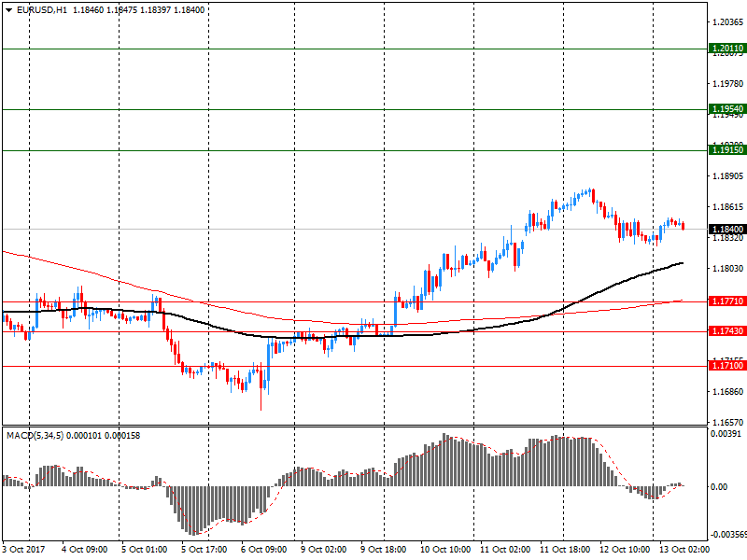The width and height of the screenshot is (747, 560).
Task: Click the 1.17100 red level label
Action: pyautogui.click(x=727, y=366)
